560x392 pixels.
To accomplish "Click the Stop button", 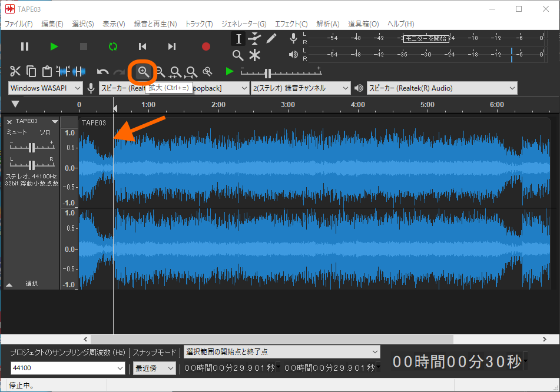I will 83,46.
